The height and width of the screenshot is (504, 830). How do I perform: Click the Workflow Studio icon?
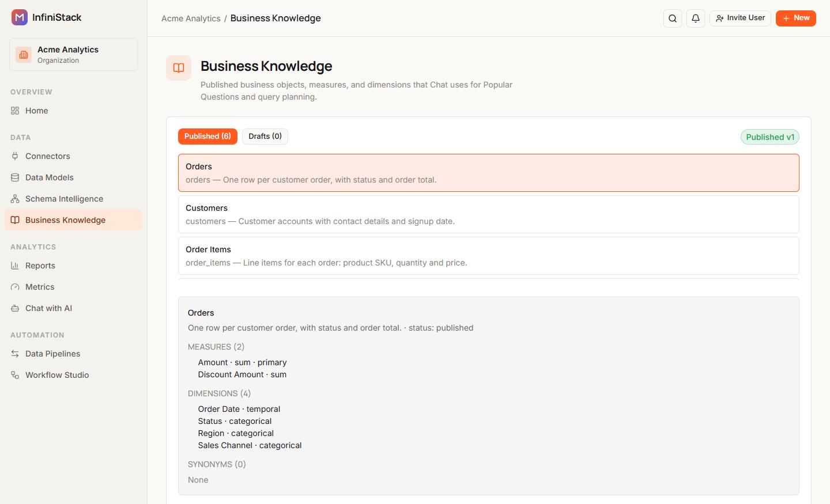15,375
